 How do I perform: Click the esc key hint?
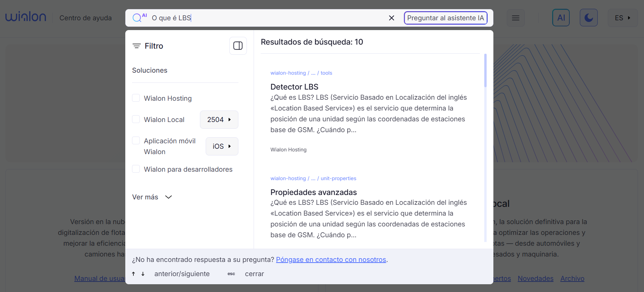231,274
